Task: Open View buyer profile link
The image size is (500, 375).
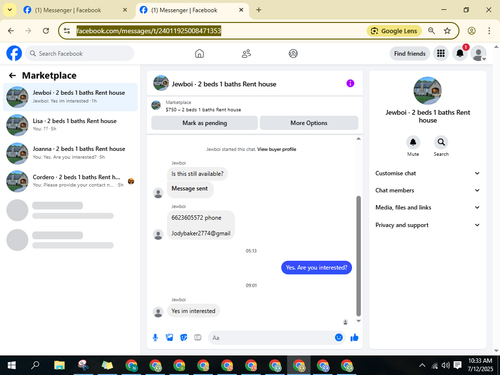Action: click(x=277, y=149)
